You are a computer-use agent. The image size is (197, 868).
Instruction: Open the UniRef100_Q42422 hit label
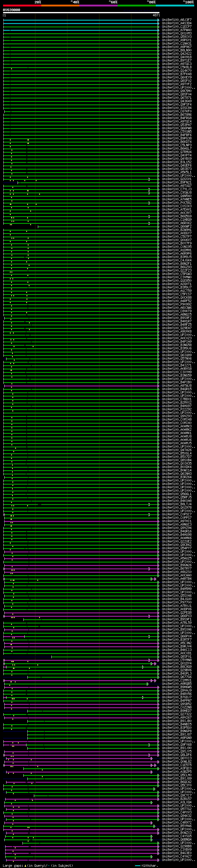pos(176,54)
